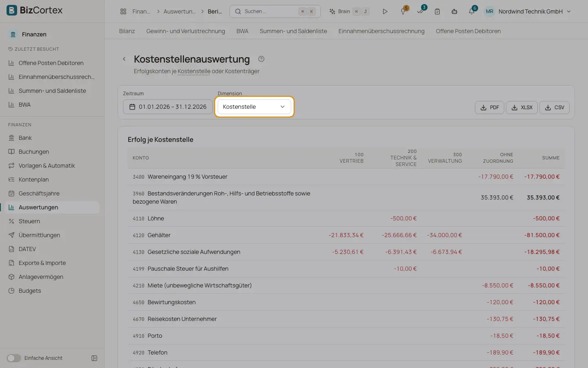Open Budgets in the sidebar
The height and width of the screenshot is (368, 588).
pyautogui.click(x=52, y=291)
